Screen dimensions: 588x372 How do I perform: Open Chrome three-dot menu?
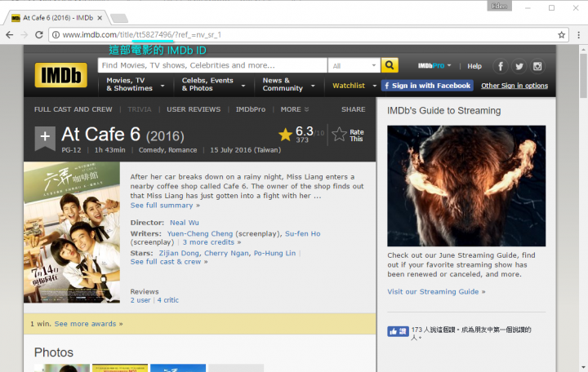(x=579, y=35)
